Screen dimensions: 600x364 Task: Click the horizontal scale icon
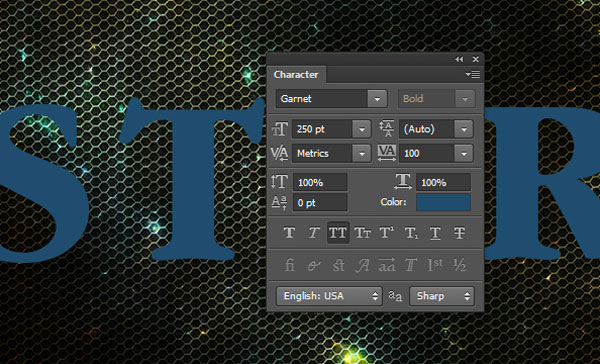(403, 181)
